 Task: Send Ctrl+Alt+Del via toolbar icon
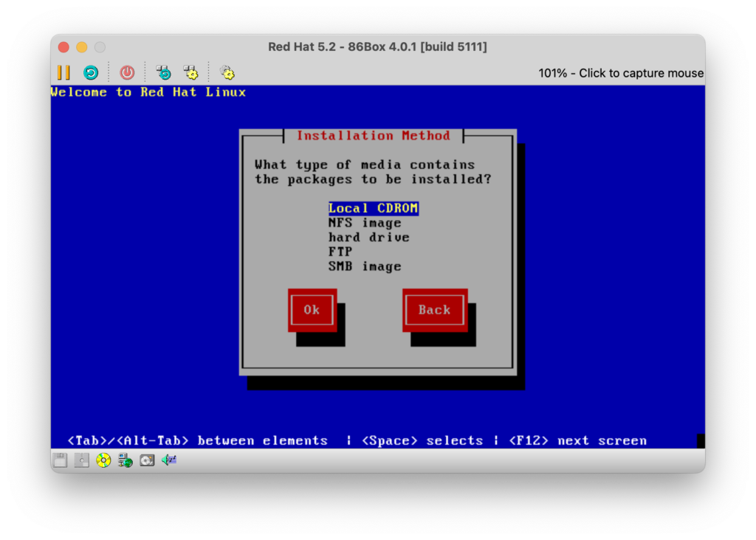[x=163, y=73]
